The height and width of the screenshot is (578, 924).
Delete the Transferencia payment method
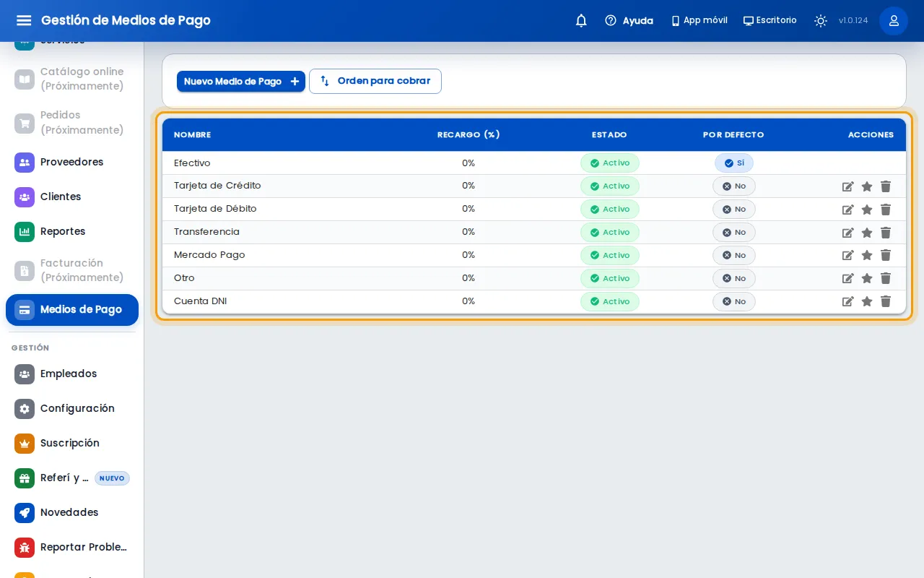point(886,233)
